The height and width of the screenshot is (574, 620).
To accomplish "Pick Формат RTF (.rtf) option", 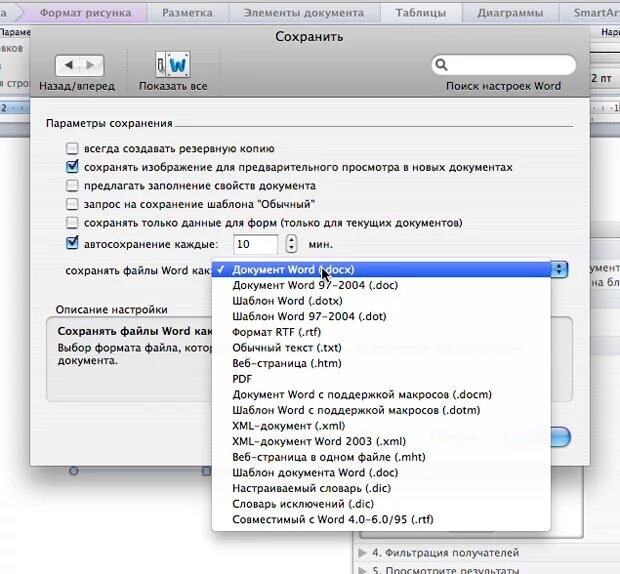I will (x=382, y=332).
